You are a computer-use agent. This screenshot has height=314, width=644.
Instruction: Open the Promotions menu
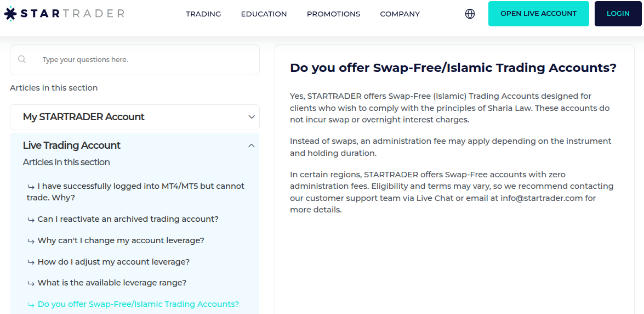click(333, 14)
